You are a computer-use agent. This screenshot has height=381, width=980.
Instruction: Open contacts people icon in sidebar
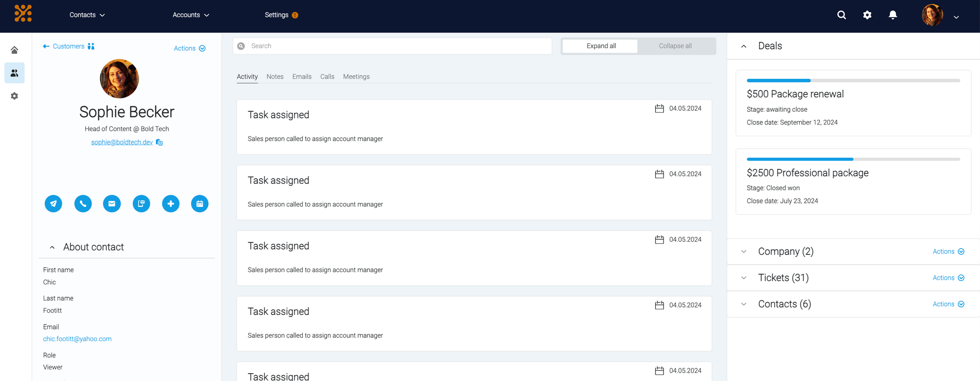(x=15, y=73)
